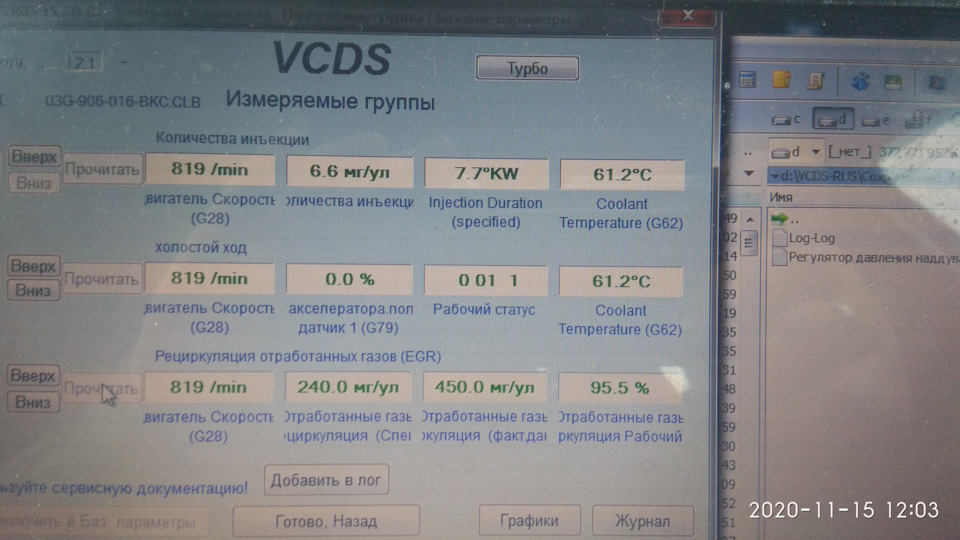Click Прочитать for the EGR recirculation group
The width and height of the screenshot is (960, 540).
pyautogui.click(x=102, y=388)
